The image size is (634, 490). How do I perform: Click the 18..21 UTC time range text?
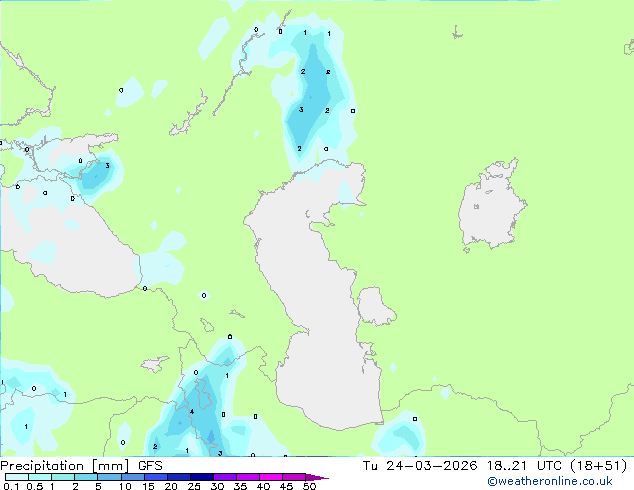pyautogui.click(x=524, y=466)
